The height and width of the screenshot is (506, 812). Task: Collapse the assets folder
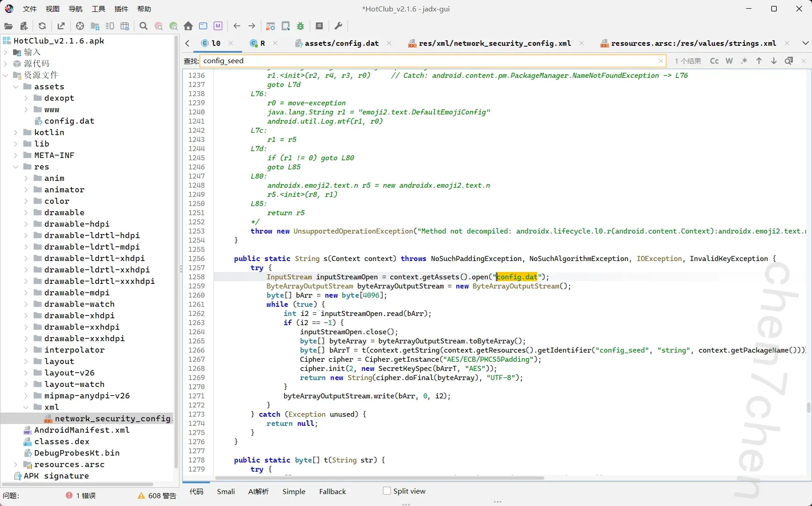(16, 87)
